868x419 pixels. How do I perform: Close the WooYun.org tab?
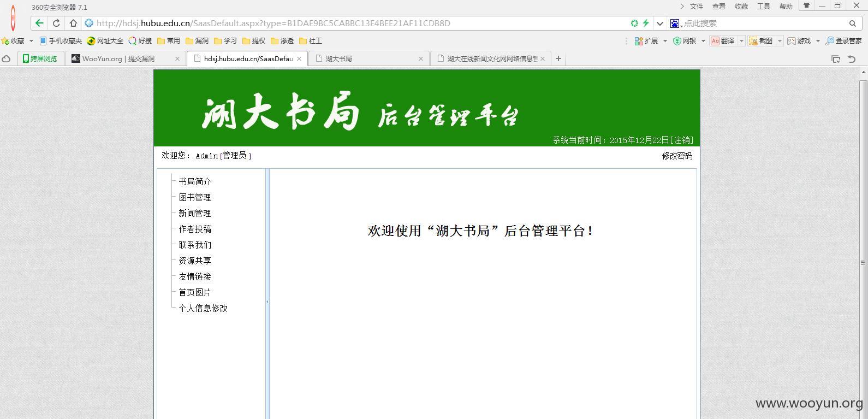tap(177, 58)
